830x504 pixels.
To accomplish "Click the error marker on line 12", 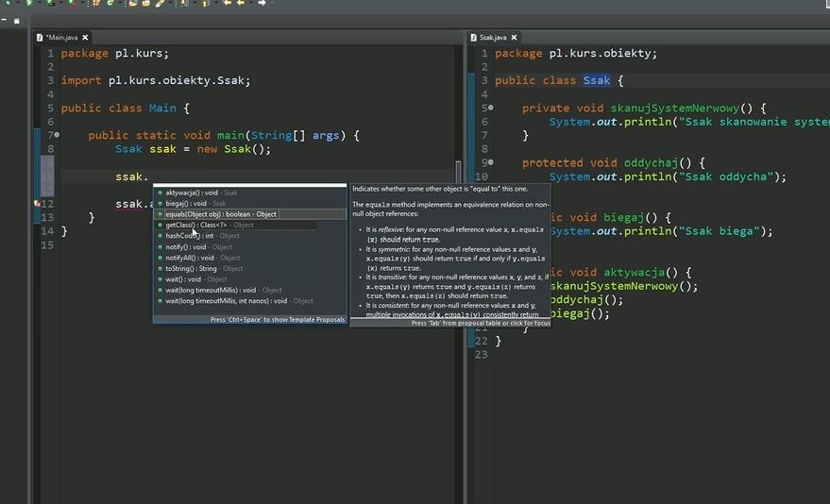I will click(x=37, y=204).
